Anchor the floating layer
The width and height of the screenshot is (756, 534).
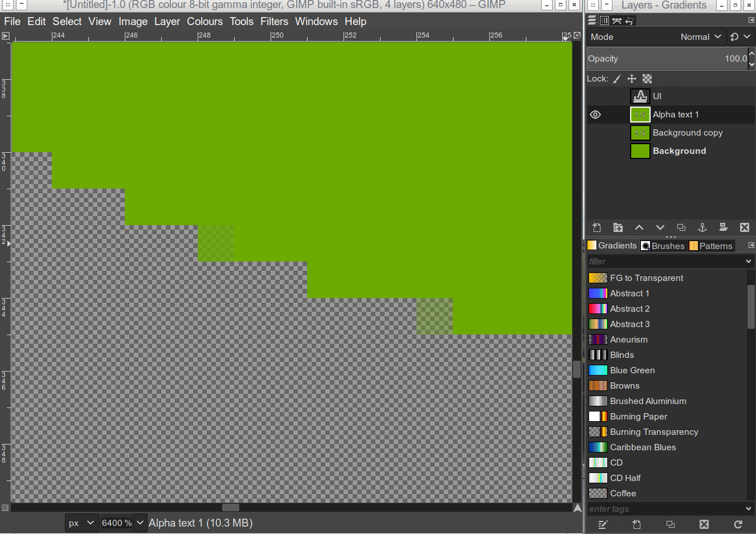[702, 227]
